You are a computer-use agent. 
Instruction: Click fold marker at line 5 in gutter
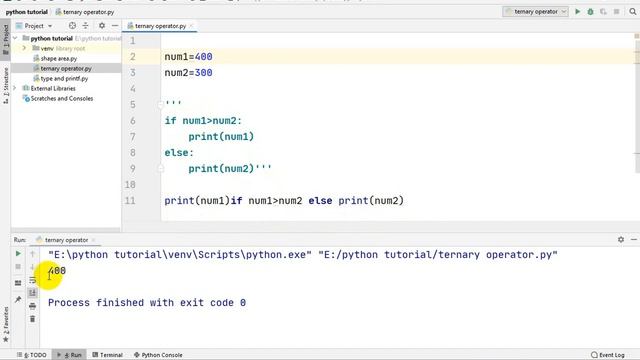160,104
